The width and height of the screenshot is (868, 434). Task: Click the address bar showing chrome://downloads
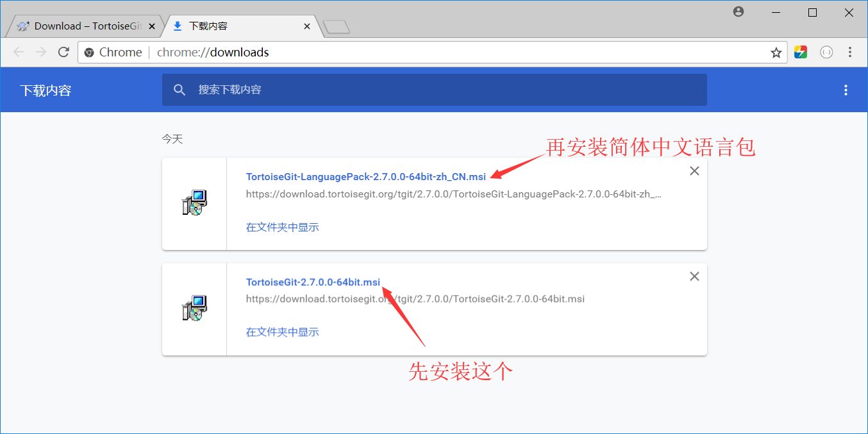click(x=433, y=53)
